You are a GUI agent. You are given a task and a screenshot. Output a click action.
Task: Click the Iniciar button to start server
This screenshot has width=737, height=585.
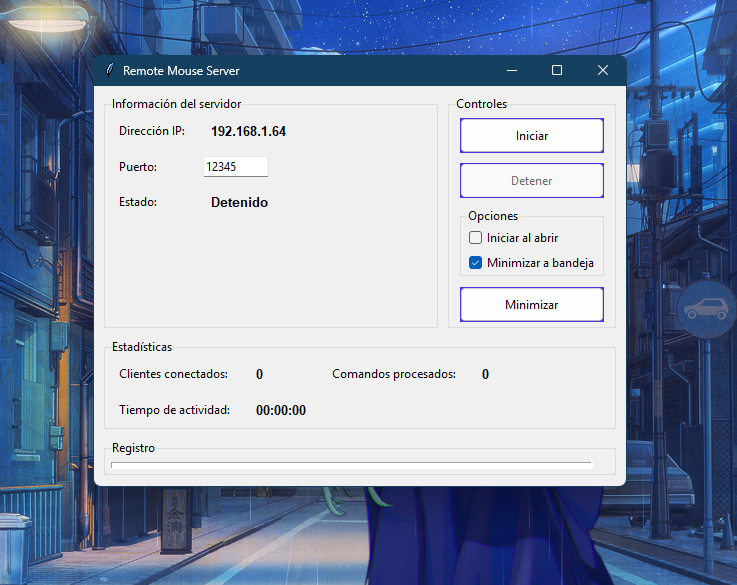point(532,135)
